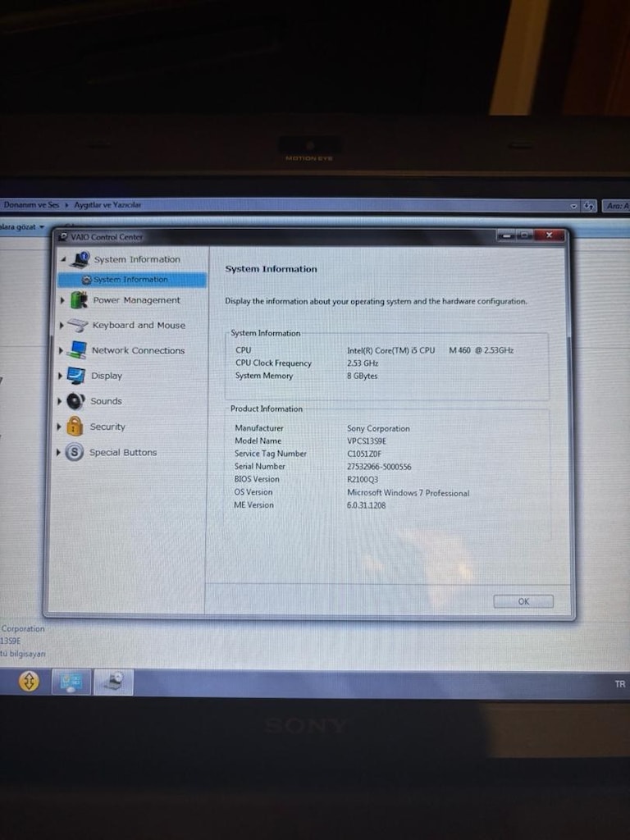The image size is (630, 840).
Task: Expand the Power Management node
Action: click(62, 300)
